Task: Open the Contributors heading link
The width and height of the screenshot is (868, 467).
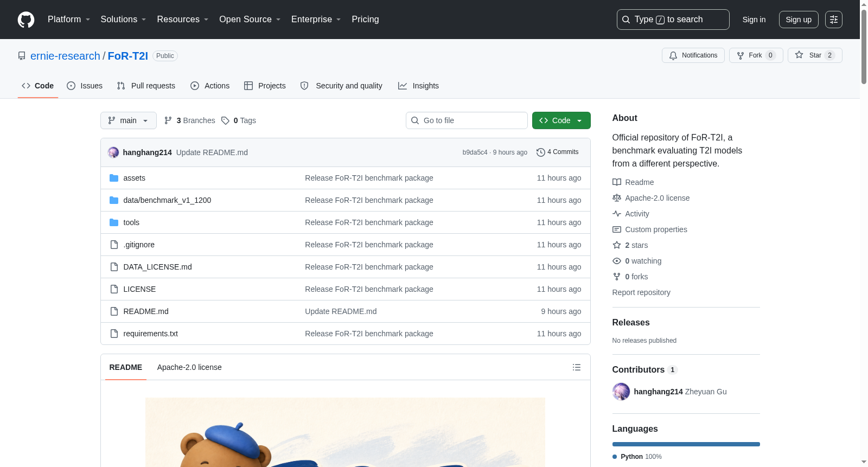Action: (644, 369)
